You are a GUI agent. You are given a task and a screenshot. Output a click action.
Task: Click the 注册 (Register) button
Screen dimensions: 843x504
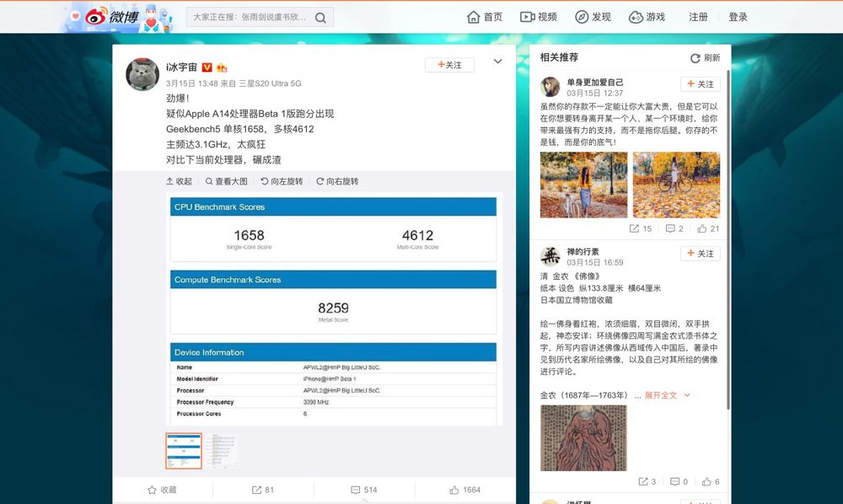tap(698, 16)
